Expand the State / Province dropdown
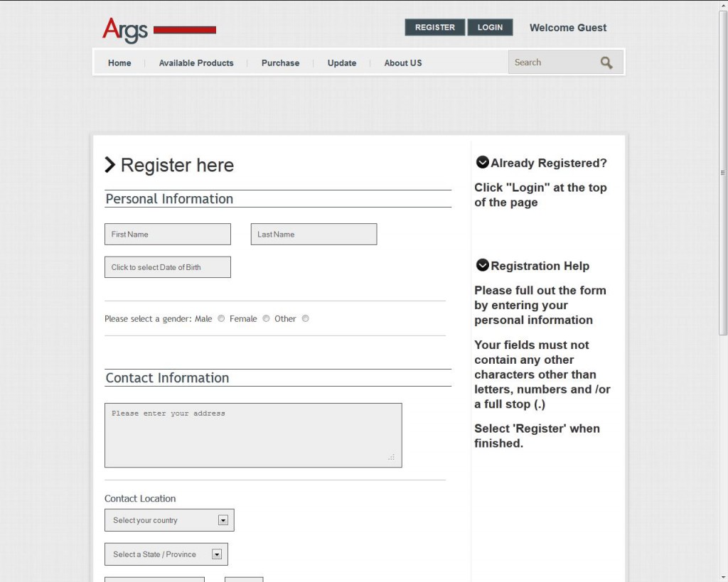 (166, 554)
